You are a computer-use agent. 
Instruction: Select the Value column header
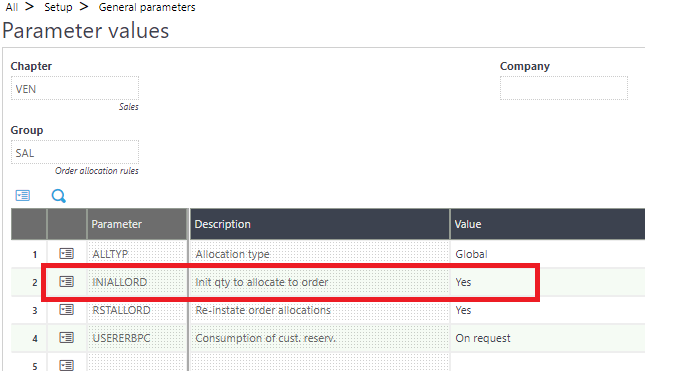tap(548, 224)
